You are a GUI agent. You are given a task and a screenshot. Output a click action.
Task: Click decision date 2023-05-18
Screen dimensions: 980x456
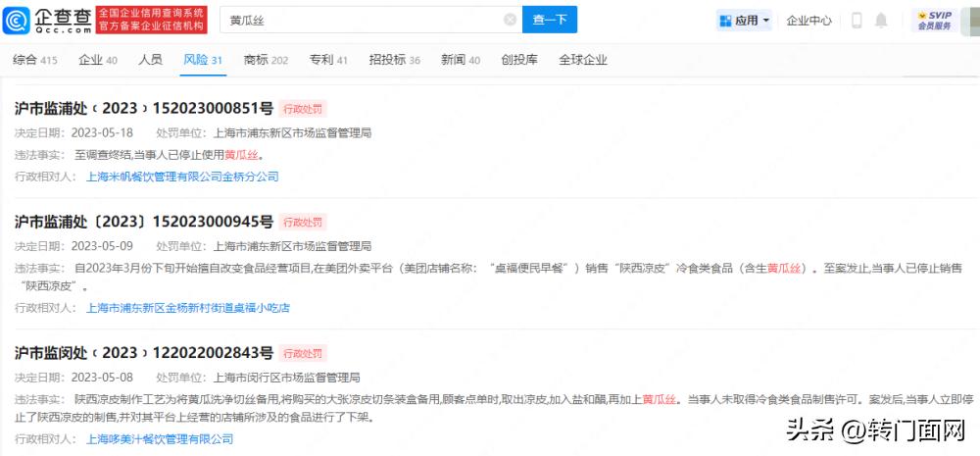(x=102, y=132)
